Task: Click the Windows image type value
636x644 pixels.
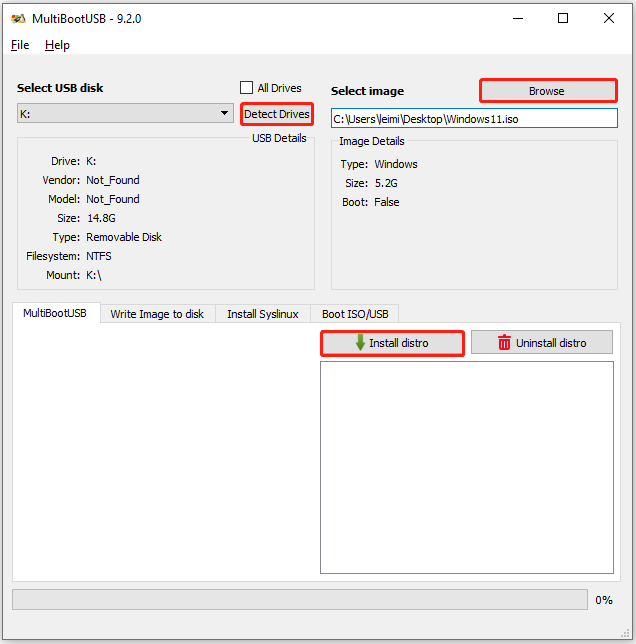Action: (396, 164)
